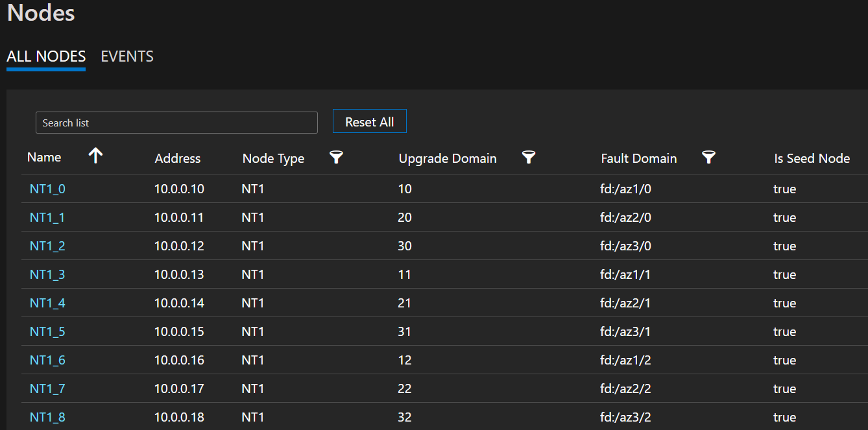Open node NT1_8 link
Image resolution: width=868 pixels, height=430 pixels.
47,418
